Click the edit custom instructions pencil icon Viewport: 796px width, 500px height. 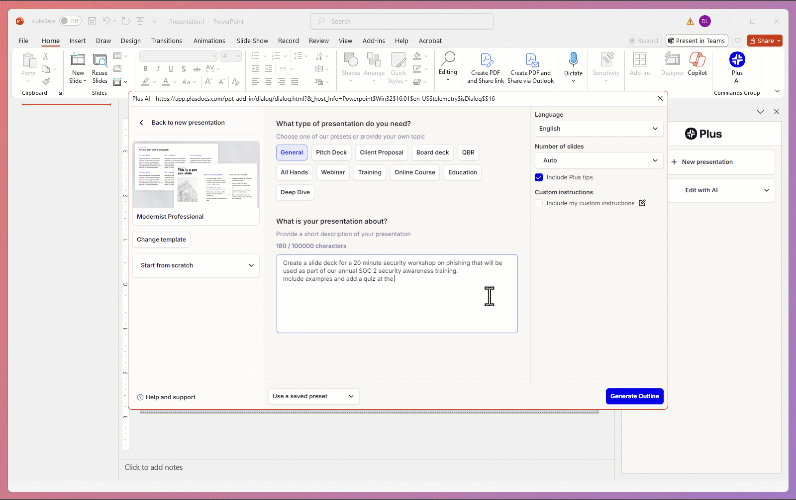(642, 203)
